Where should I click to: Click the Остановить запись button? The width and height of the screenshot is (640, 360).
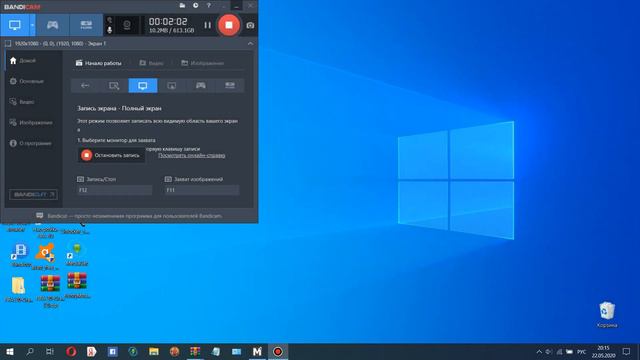click(x=111, y=155)
